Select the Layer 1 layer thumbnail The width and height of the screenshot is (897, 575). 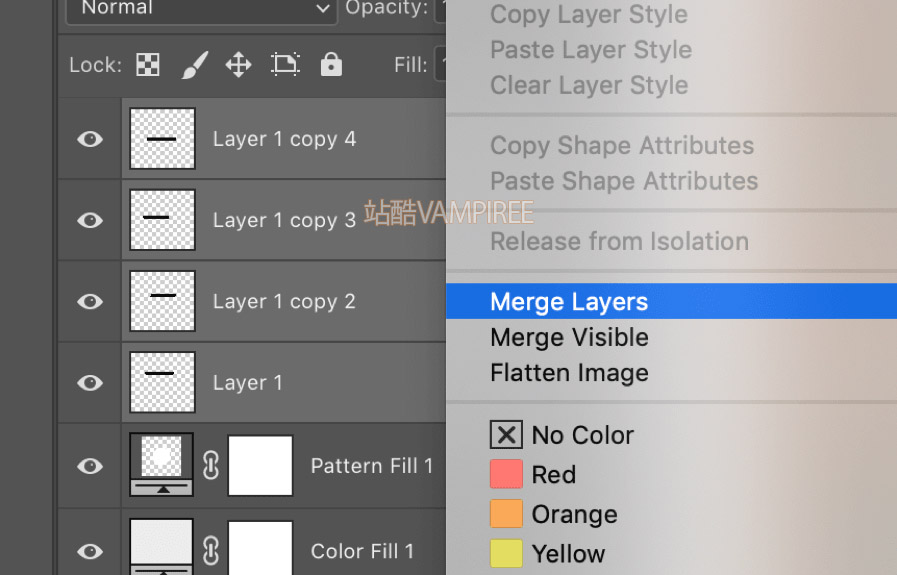click(162, 382)
